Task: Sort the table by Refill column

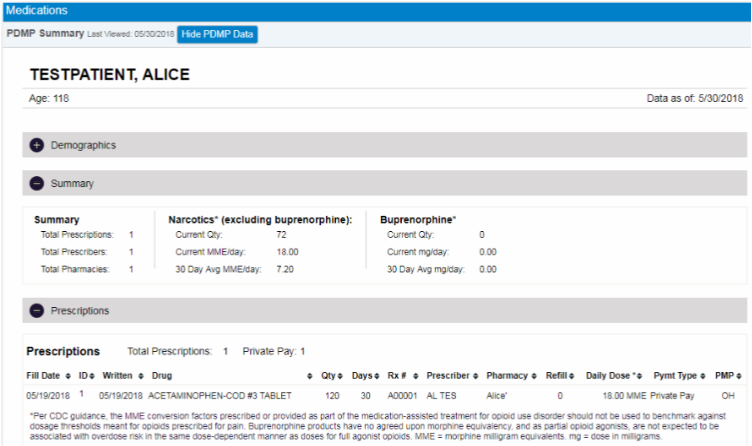Action: 559,376
